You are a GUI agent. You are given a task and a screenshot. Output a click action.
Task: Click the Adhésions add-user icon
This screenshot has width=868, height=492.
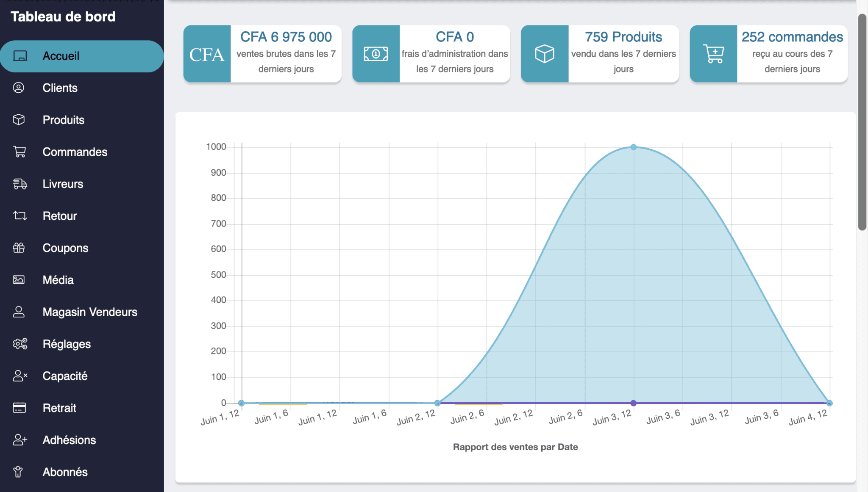coord(19,440)
